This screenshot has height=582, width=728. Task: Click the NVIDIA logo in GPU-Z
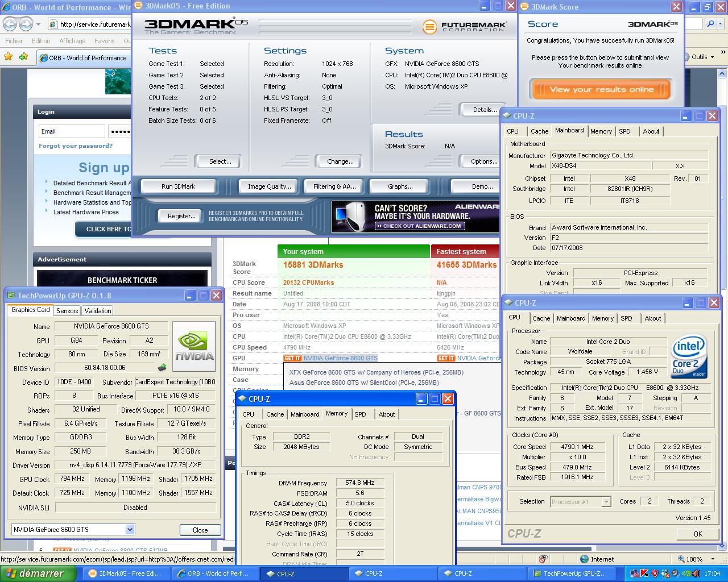click(194, 347)
